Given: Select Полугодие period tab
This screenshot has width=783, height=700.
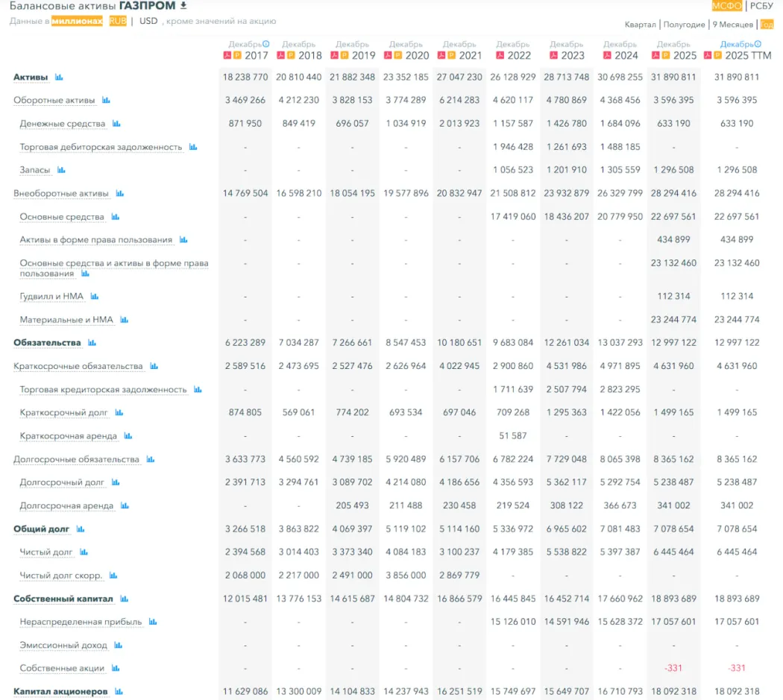Looking at the screenshot, I should (x=684, y=25).
